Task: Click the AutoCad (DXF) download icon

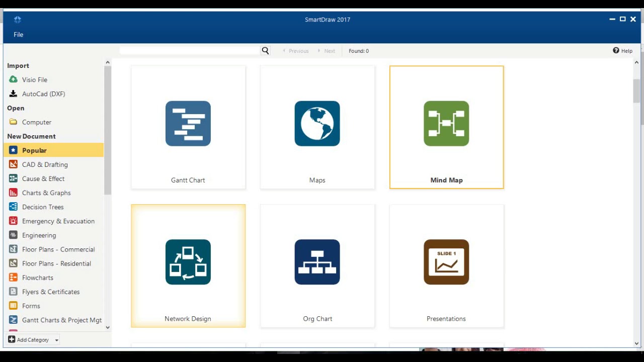Action: 13,94
